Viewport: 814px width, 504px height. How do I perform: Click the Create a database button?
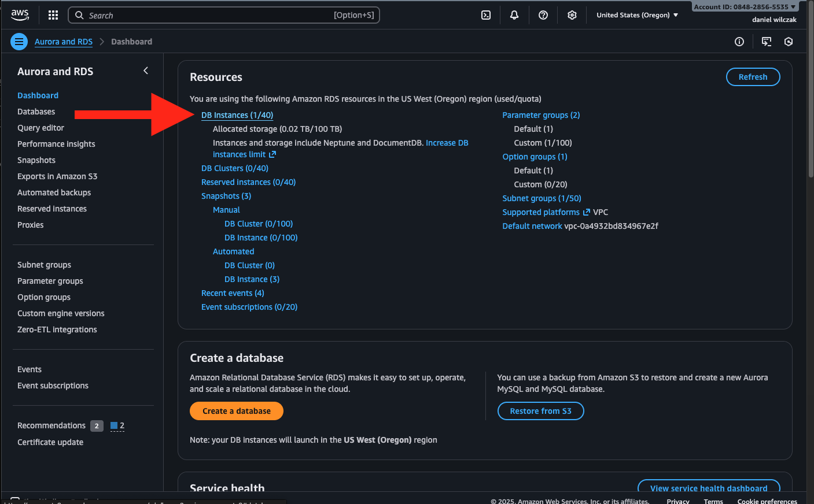click(236, 411)
